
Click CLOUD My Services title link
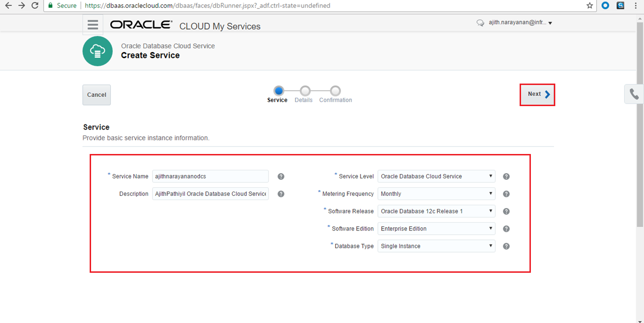coord(220,27)
